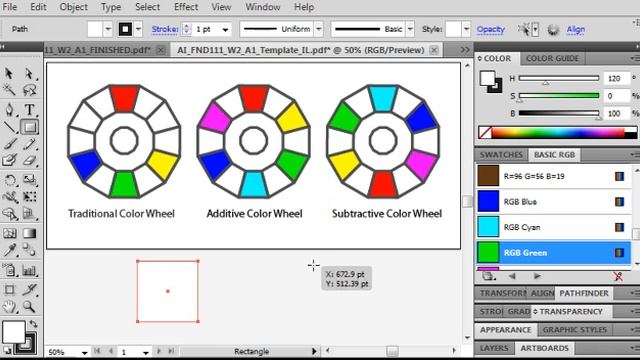Select the Width tool
This screenshot has width=640, height=360.
point(9,197)
